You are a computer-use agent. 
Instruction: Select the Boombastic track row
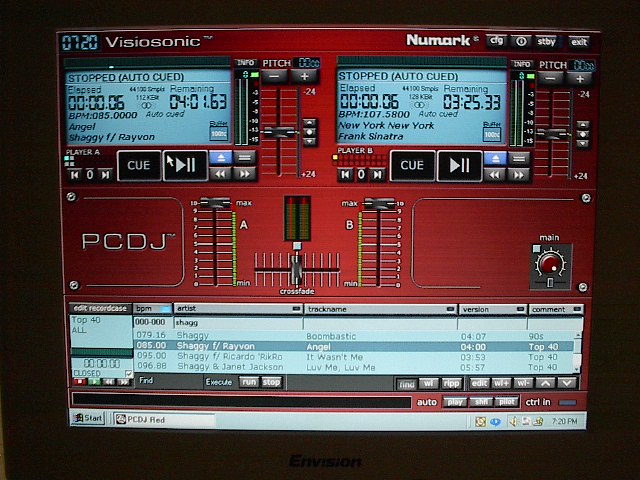point(353,336)
